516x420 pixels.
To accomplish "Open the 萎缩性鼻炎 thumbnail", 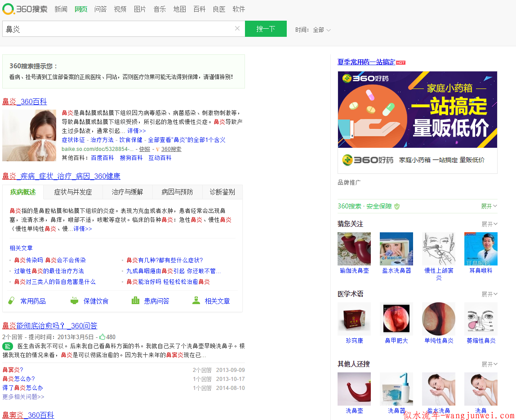I will click(481, 319).
